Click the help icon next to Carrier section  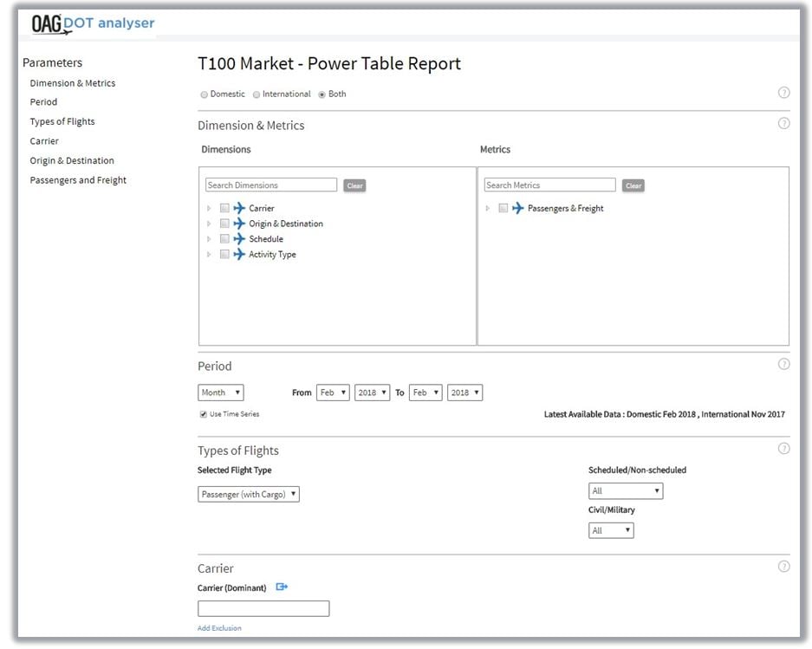(x=783, y=567)
